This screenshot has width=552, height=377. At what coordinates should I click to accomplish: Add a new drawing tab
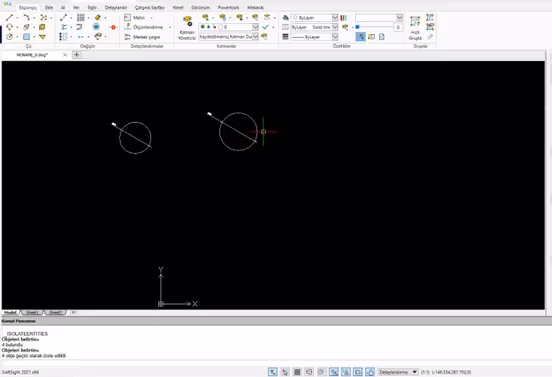pyautogui.click(x=76, y=55)
